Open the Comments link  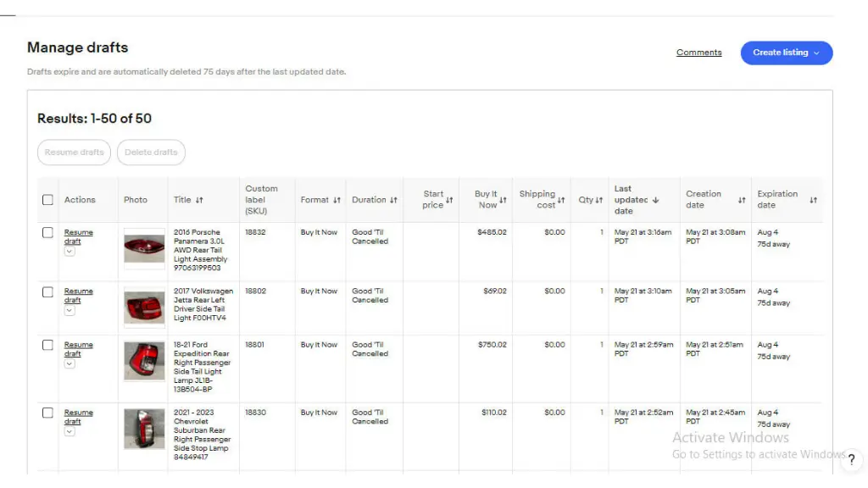click(x=698, y=53)
